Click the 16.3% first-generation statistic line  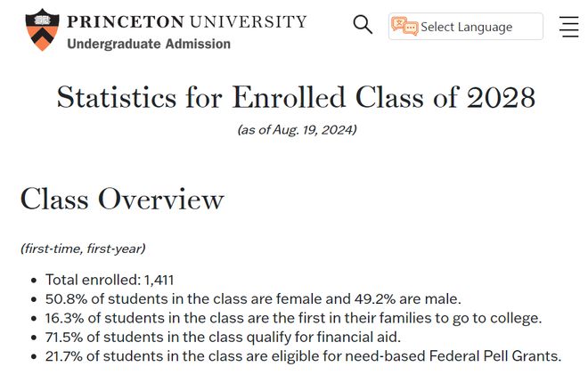[x=294, y=318]
